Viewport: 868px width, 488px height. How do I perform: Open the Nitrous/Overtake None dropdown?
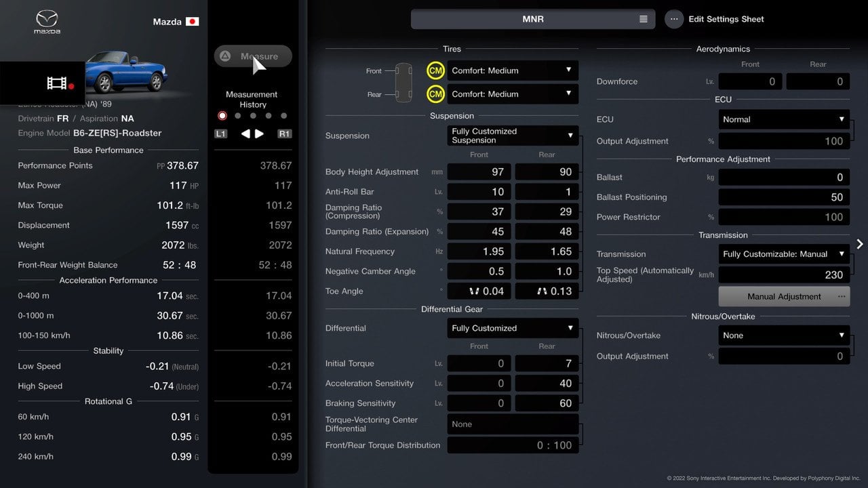[x=784, y=335]
